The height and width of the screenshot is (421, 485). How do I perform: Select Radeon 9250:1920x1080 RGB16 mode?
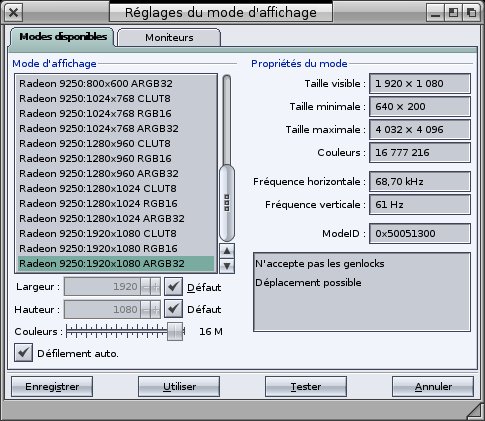click(116, 248)
